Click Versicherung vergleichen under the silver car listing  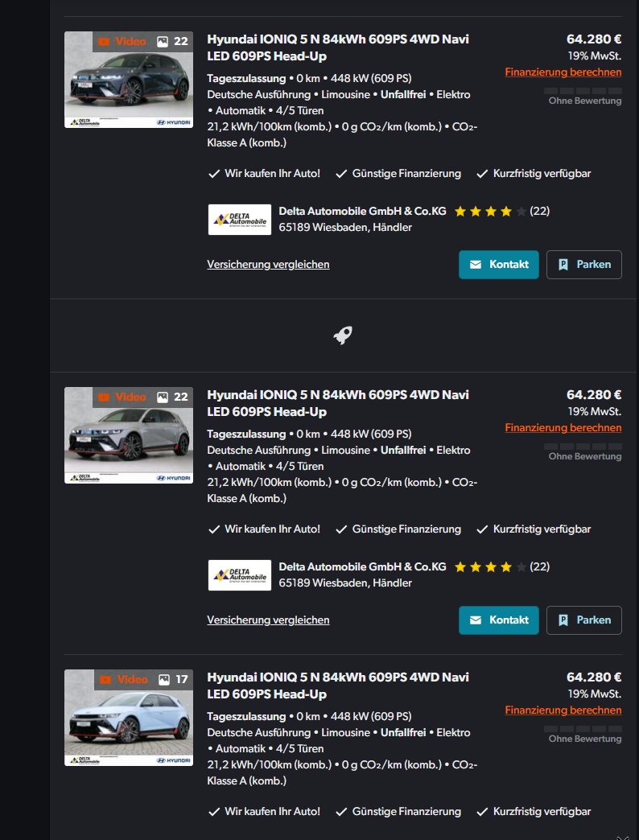pyautogui.click(x=268, y=620)
